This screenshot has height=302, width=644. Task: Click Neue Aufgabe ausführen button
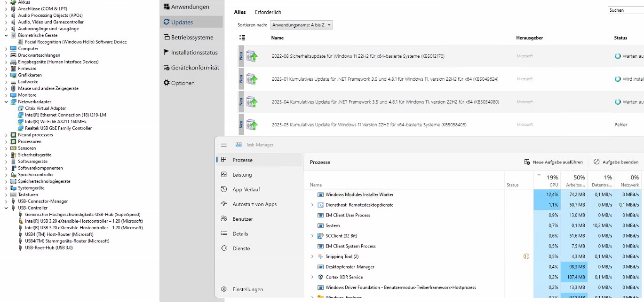coord(553,162)
